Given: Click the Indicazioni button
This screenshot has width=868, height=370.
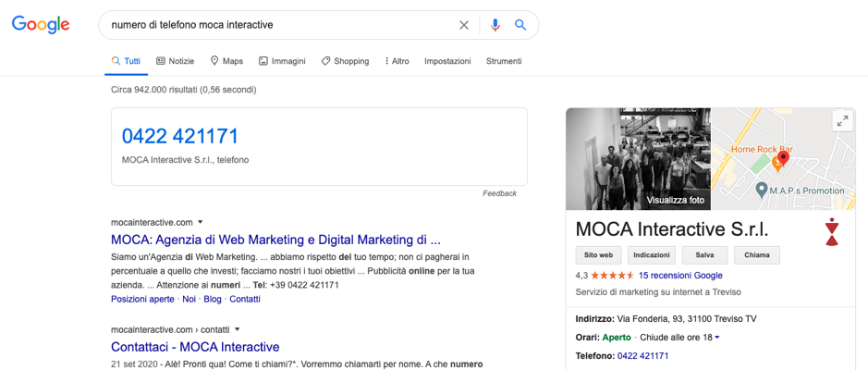Looking at the screenshot, I should [x=652, y=255].
